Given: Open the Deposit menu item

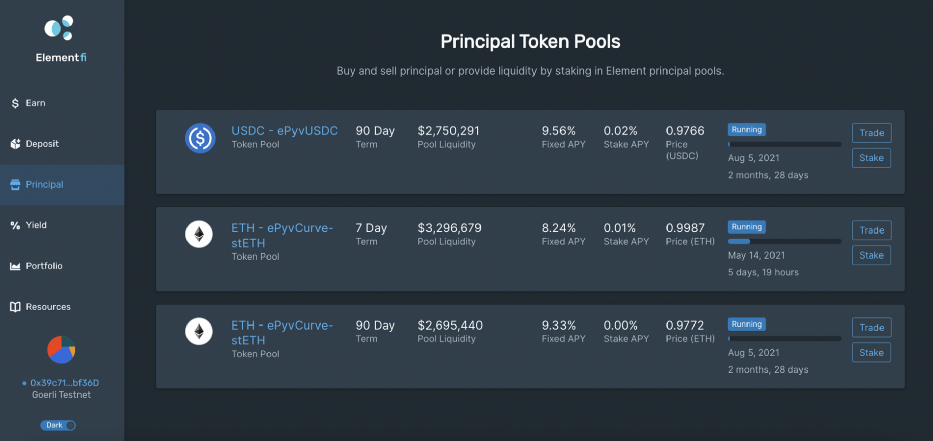Looking at the screenshot, I should coord(41,144).
